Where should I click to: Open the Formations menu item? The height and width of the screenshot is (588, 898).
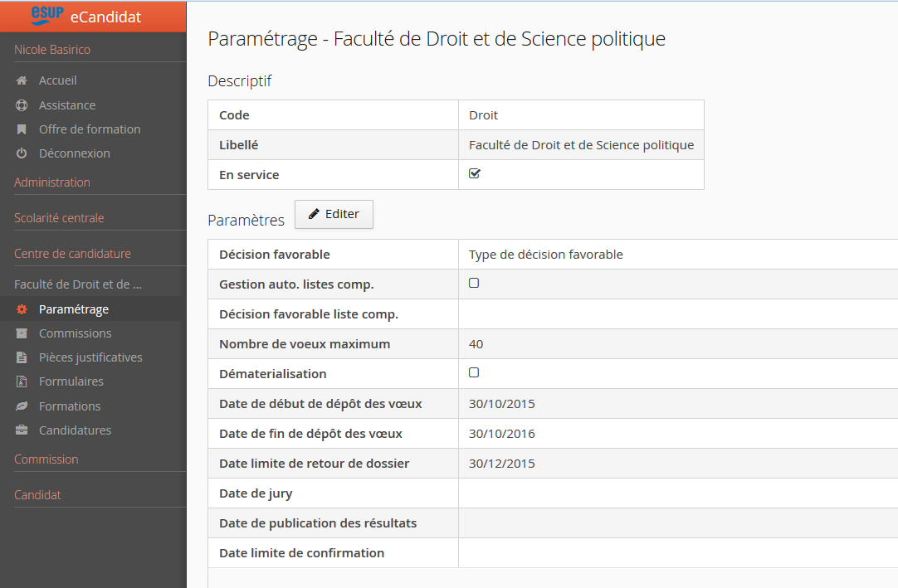tap(70, 406)
